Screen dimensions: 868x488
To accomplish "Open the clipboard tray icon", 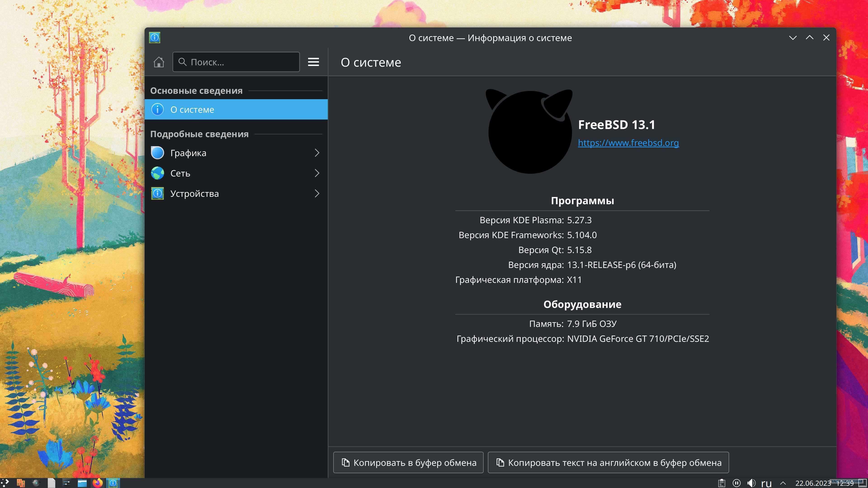I will point(722,483).
